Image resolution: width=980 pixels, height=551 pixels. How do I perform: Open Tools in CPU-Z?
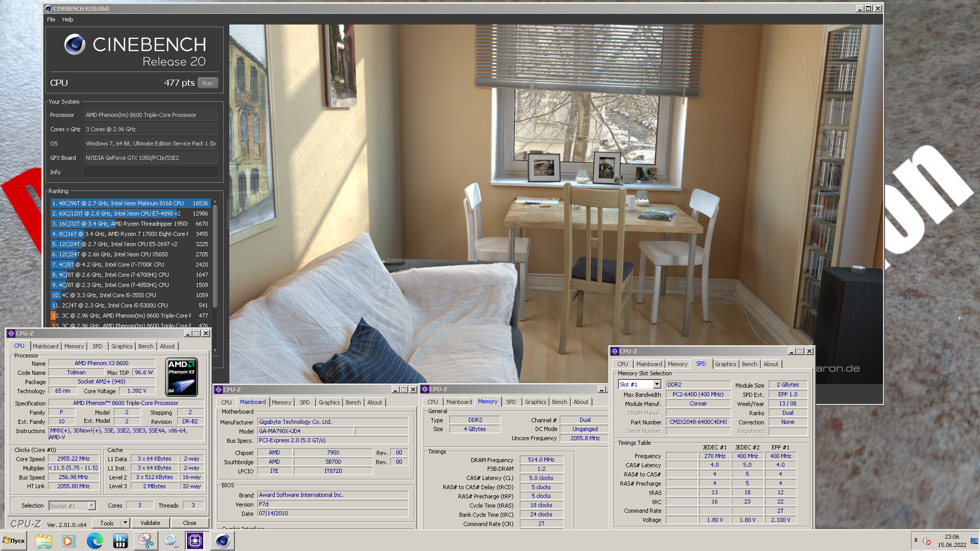[x=107, y=523]
